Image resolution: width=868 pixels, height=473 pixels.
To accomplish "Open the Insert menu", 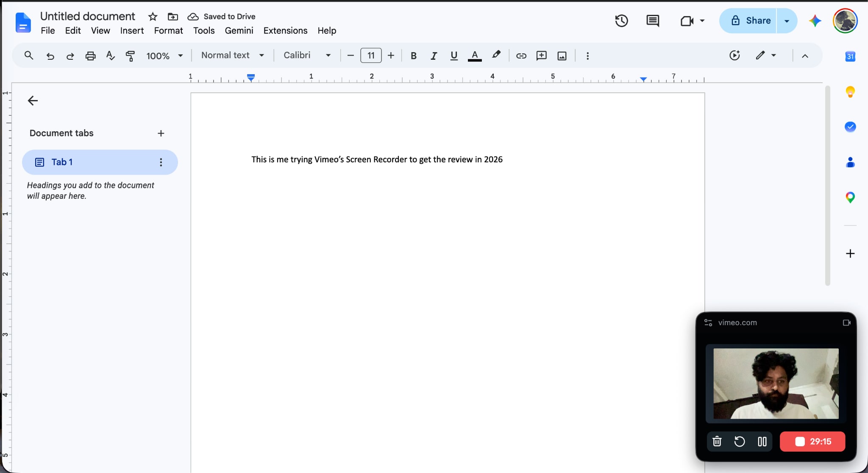I will [x=132, y=31].
